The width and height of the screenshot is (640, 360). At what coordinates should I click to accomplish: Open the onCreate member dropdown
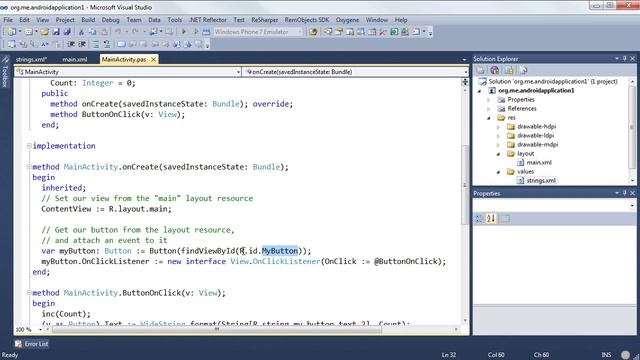pyautogui.click(x=466, y=72)
